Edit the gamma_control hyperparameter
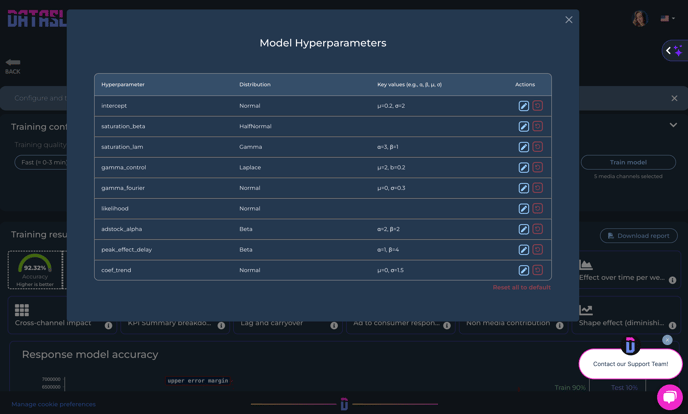The height and width of the screenshot is (414, 688). (523, 168)
